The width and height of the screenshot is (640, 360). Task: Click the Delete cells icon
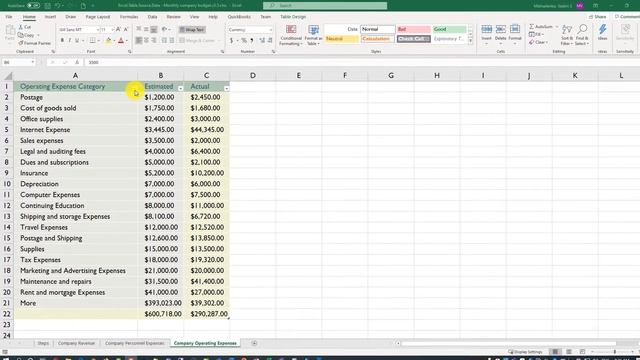coord(500,29)
